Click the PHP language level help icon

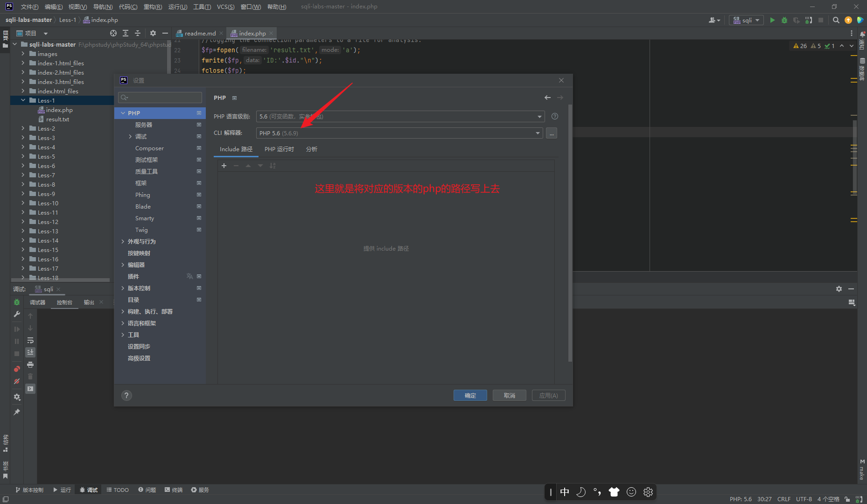[555, 117]
